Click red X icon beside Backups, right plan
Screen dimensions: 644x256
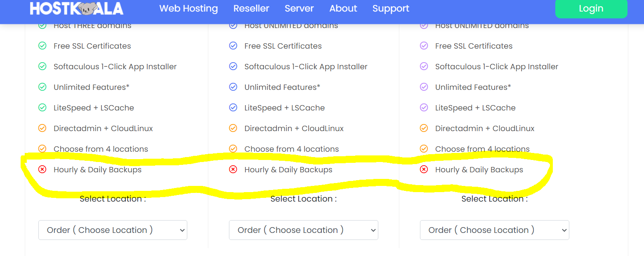(424, 169)
